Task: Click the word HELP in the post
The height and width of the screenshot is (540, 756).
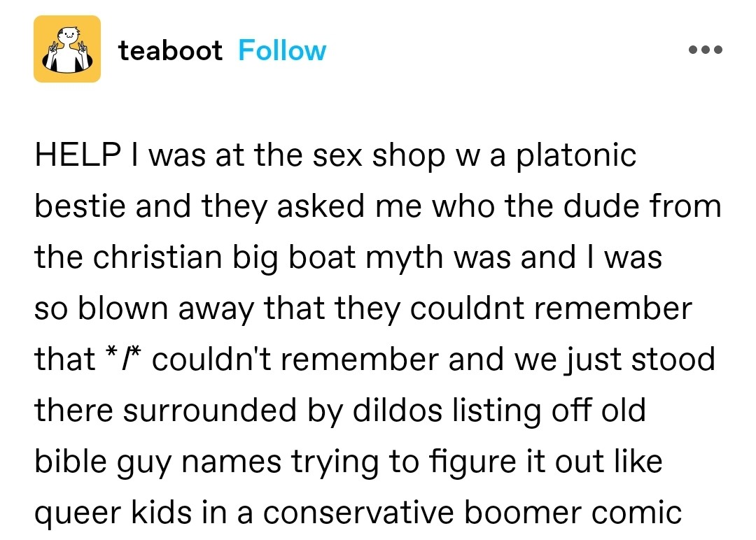Action: coord(75,155)
